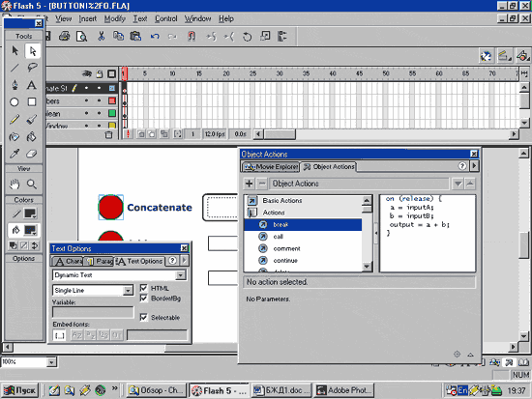Select the Lasso tool

tap(32, 68)
